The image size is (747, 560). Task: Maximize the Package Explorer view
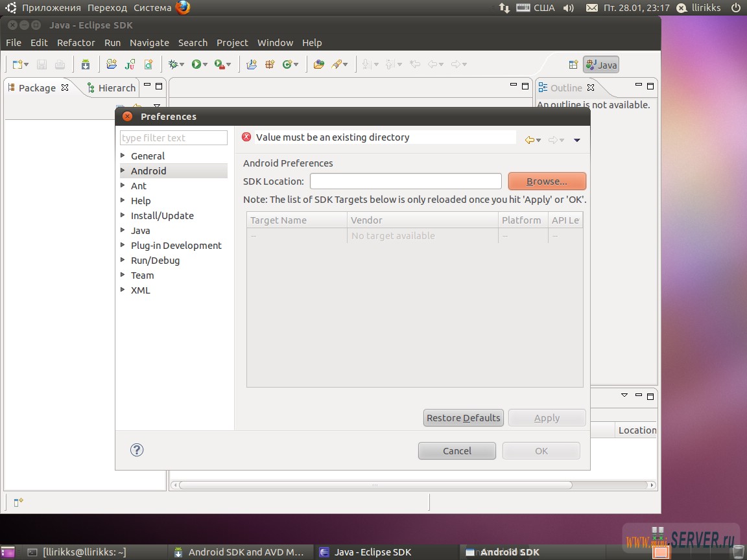click(x=159, y=86)
